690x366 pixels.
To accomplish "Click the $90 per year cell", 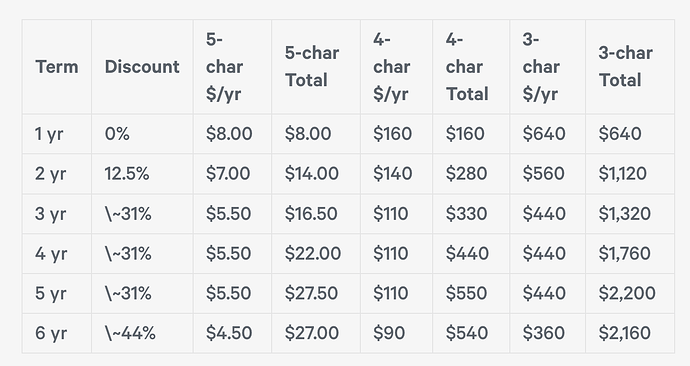I will coord(396,333).
